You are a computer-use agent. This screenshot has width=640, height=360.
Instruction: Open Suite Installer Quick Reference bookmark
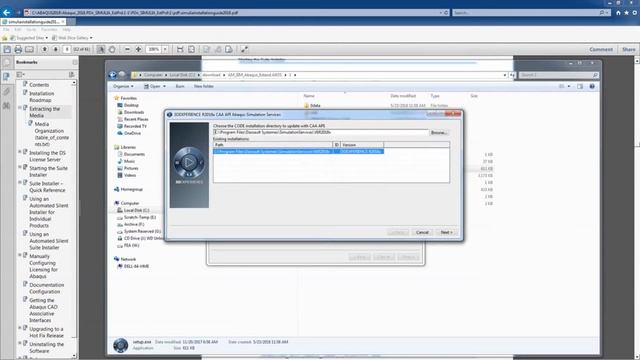click(47, 187)
